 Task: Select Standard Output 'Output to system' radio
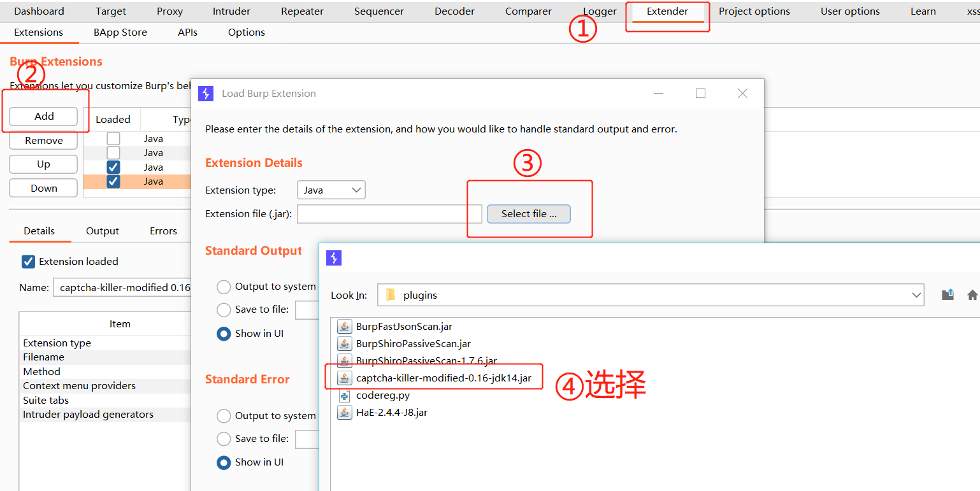224,287
